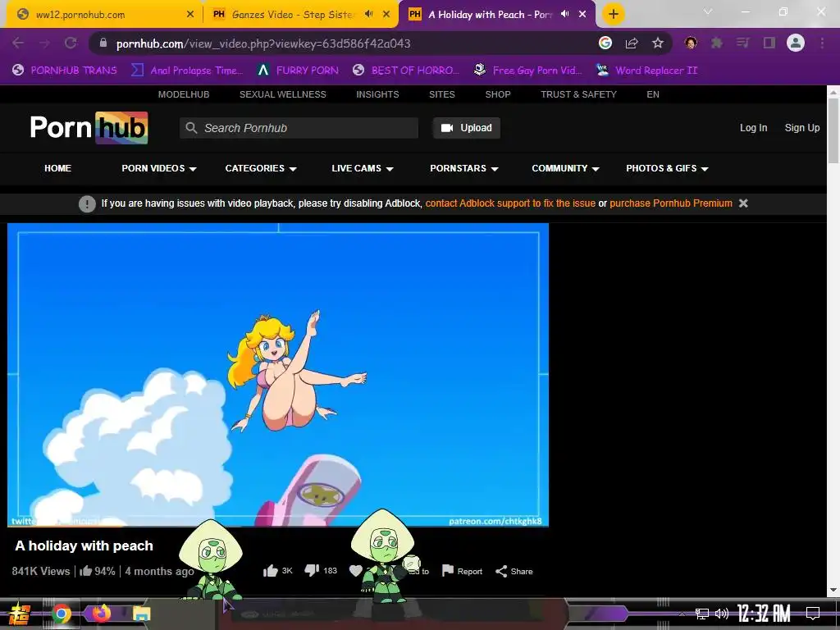
Task: Open a new tab with the plus button
Action: coord(614,14)
